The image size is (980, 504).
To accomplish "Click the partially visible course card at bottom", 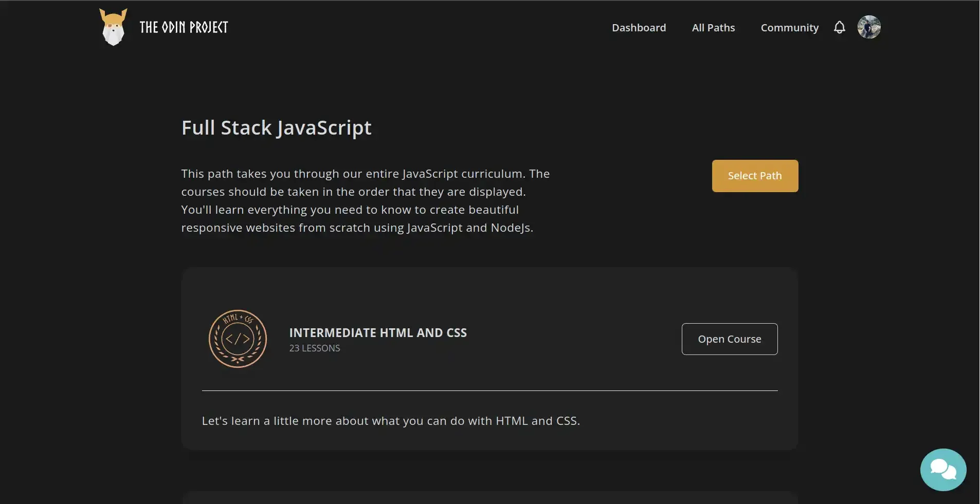I will (x=489, y=499).
